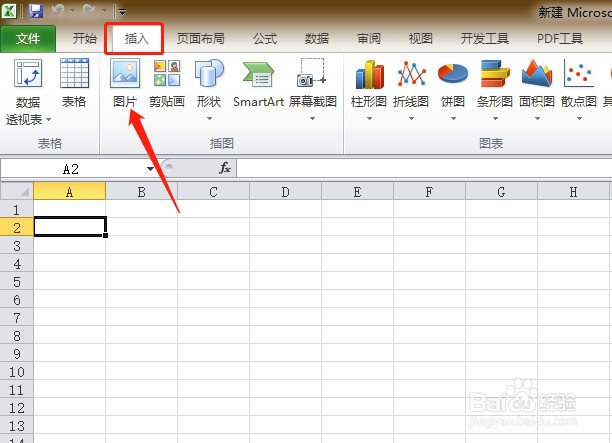Select column C header
This screenshot has width=612, height=443.
[x=213, y=191]
